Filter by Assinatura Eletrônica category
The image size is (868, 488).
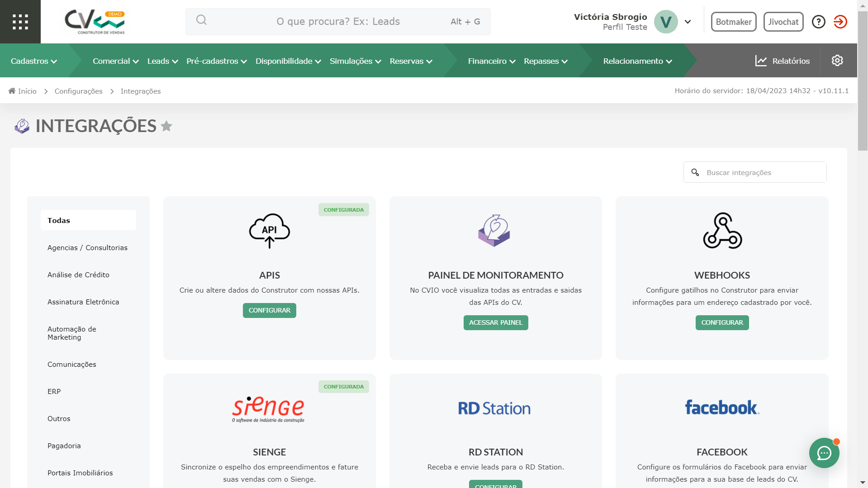[83, 302]
